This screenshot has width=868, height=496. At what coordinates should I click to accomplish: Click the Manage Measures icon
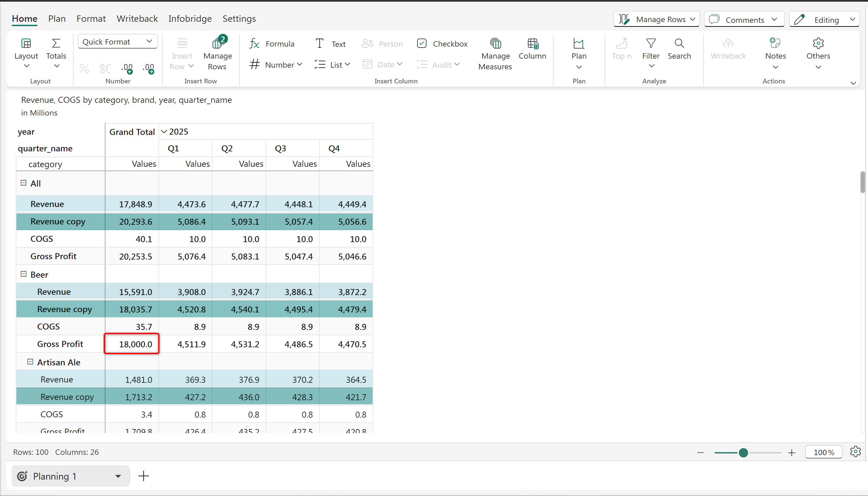[x=495, y=44]
